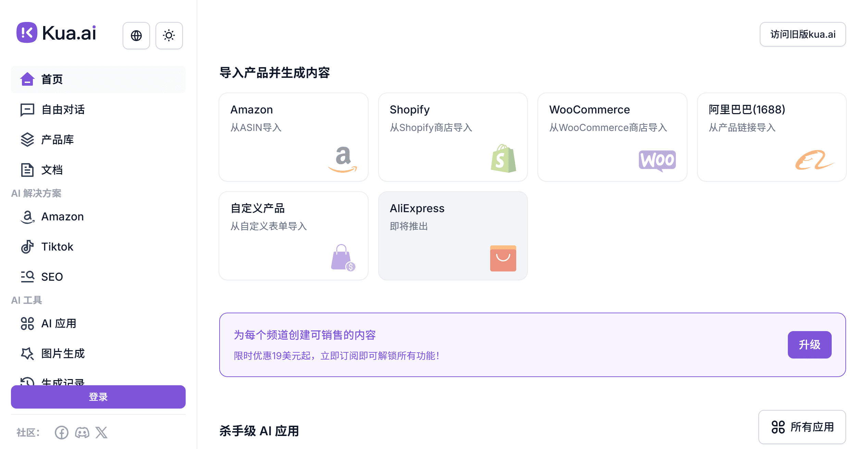The image size is (868, 449).
Task: Open 访问旧版kua.ai link
Action: coord(803,34)
